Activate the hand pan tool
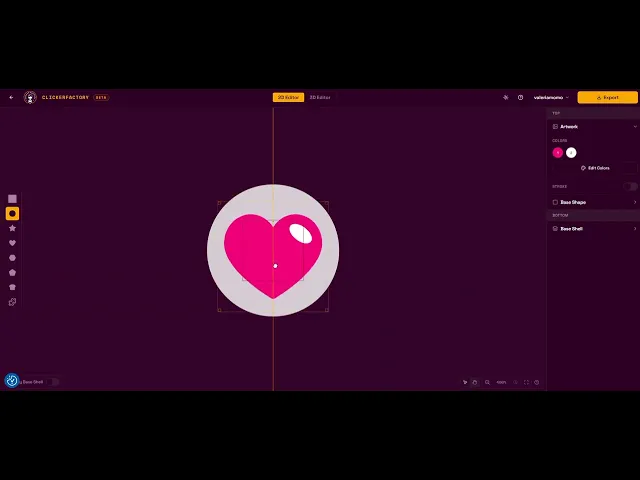The width and height of the screenshot is (640, 480). pyautogui.click(x=475, y=382)
